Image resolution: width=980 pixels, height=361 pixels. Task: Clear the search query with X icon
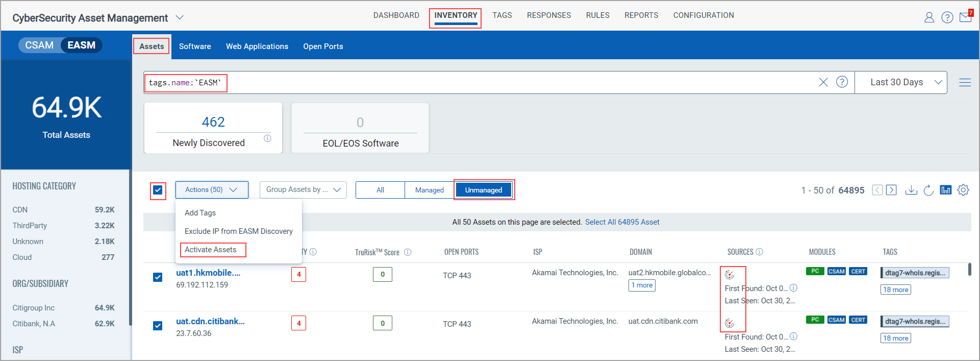pos(823,82)
